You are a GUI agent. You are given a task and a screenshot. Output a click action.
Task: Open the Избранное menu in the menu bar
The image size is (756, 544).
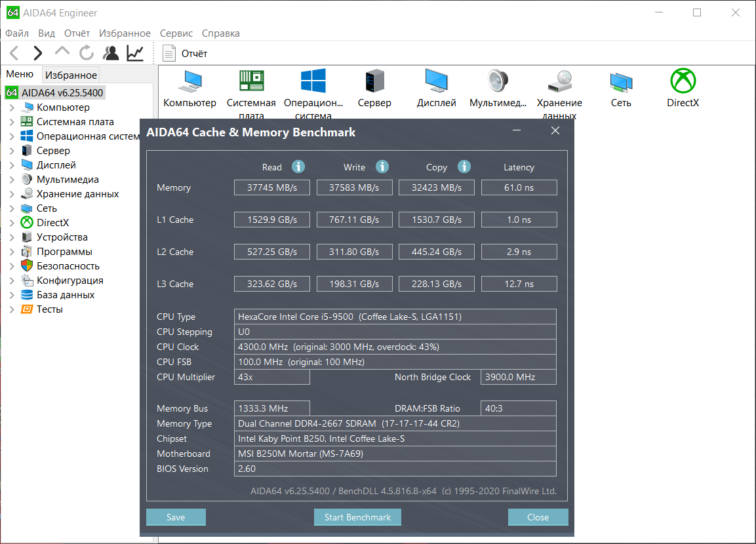point(125,33)
